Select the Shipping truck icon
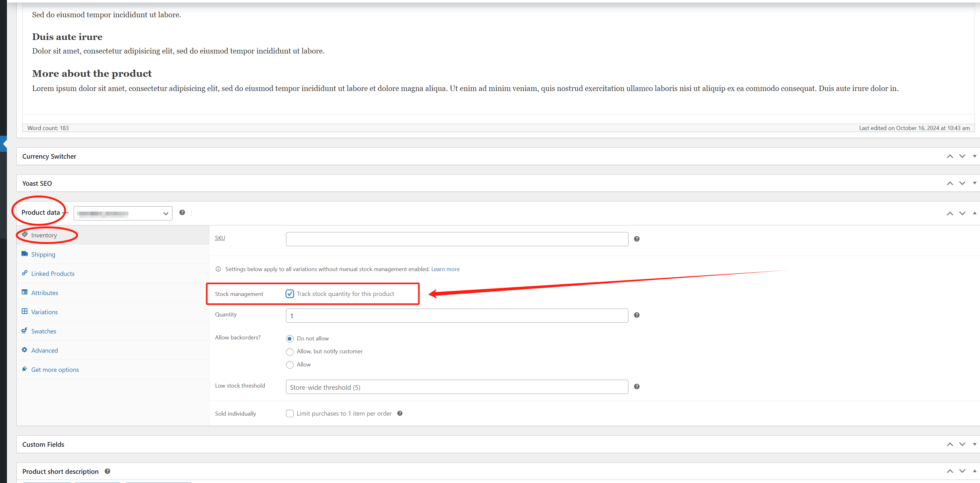 (24, 254)
